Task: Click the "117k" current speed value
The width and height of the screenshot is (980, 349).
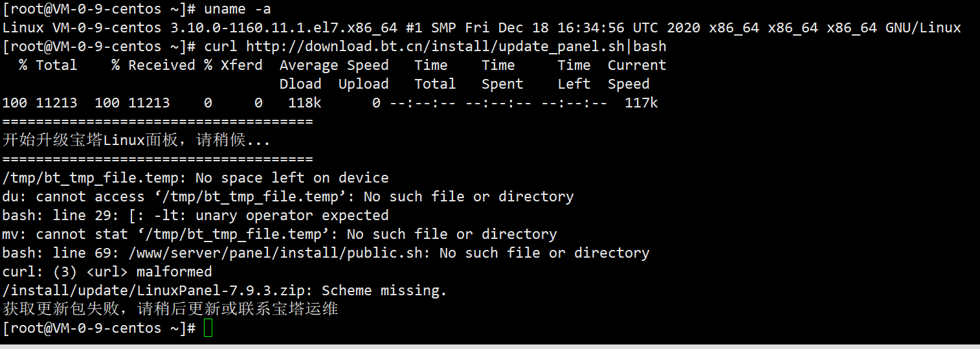Action: tap(641, 103)
